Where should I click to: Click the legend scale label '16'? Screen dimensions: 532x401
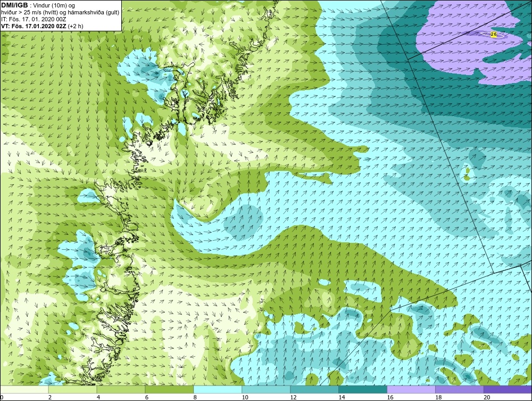pyautogui.click(x=390, y=397)
